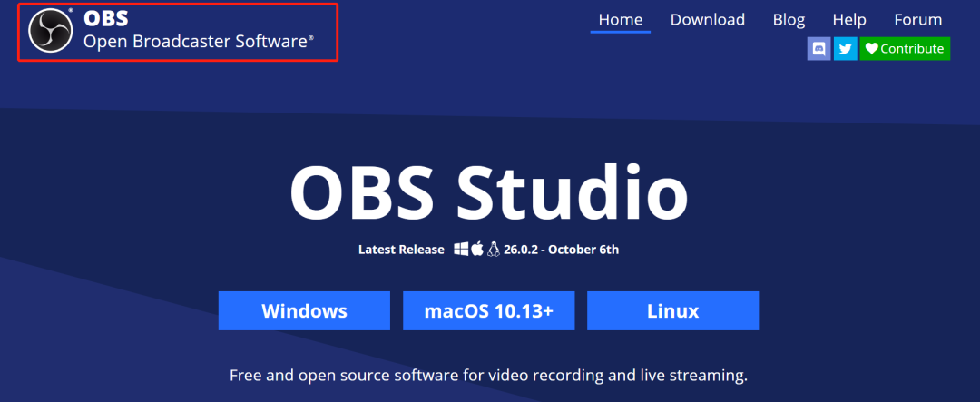Image resolution: width=980 pixels, height=402 pixels.
Task: Click the Latest Release label
Action: (401, 250)
